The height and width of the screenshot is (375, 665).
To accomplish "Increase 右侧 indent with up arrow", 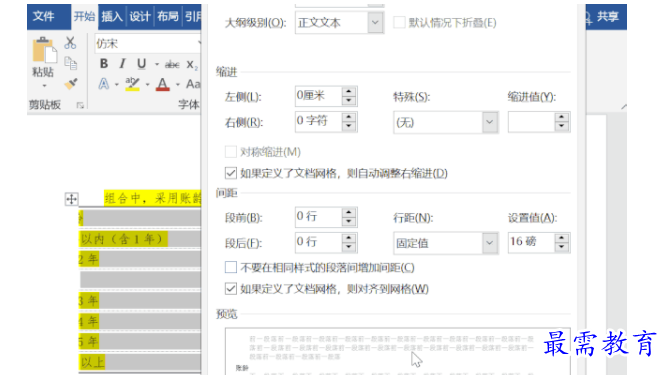I will [x=349, y=117].
